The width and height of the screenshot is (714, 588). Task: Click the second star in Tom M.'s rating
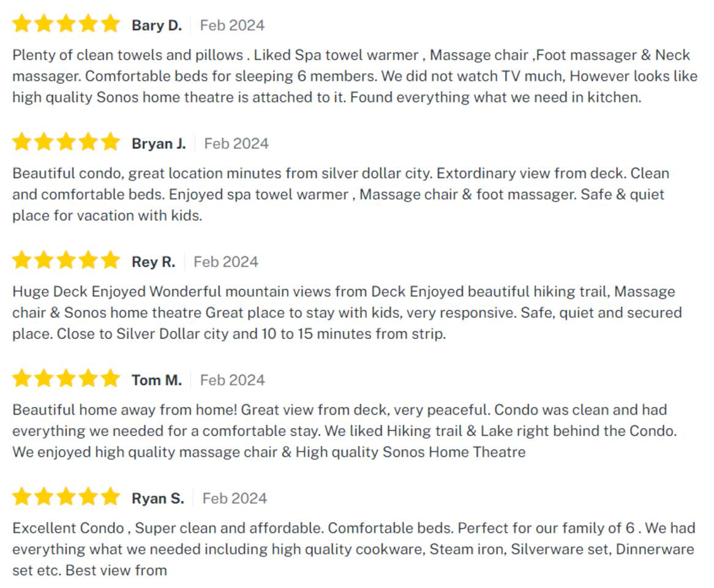coord(44,379)
